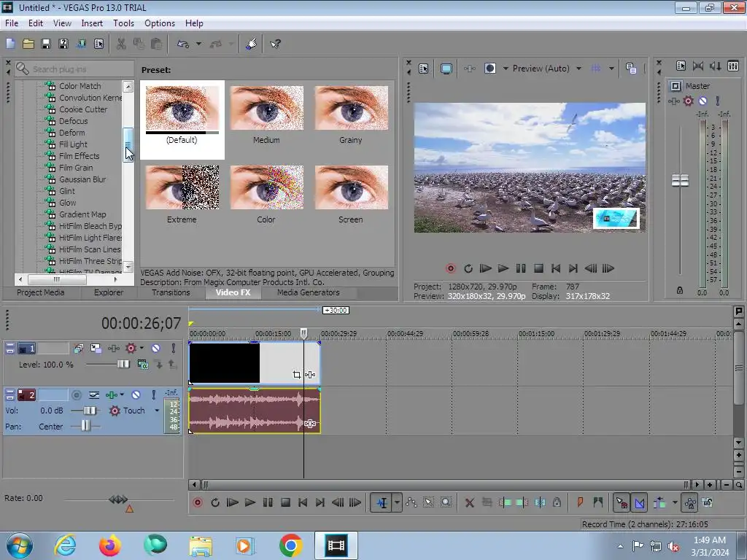Click the video track Level slider
747x560 pixels.
pyautogui.click(x=123, y=365)
